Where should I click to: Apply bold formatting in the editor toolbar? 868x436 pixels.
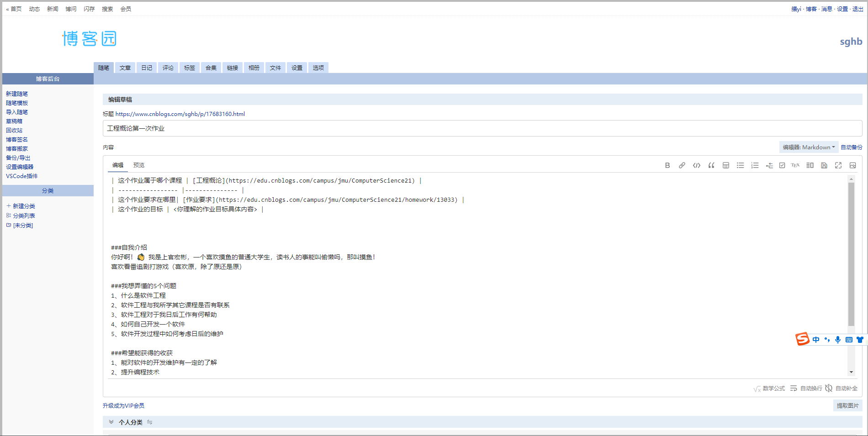pos(667,165)
